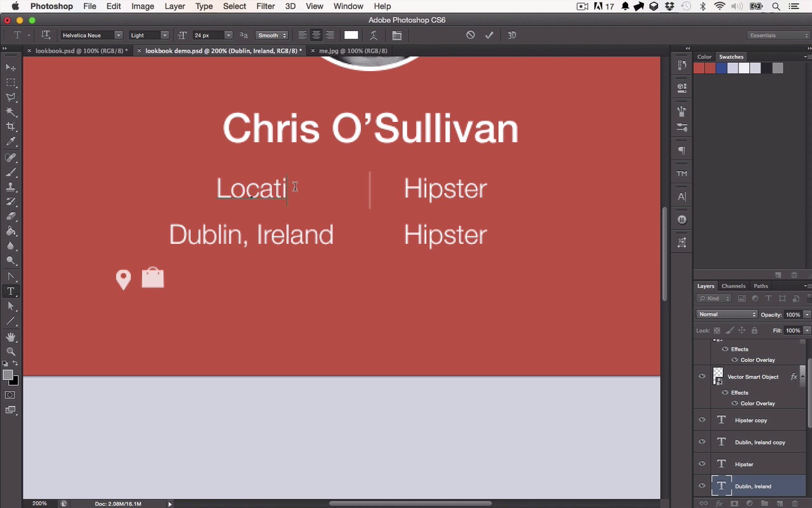The height and width of the screenshot is (508, 812).
Task: Select the Hand tool
Action: pyautogui.click(x=11, y=337)
